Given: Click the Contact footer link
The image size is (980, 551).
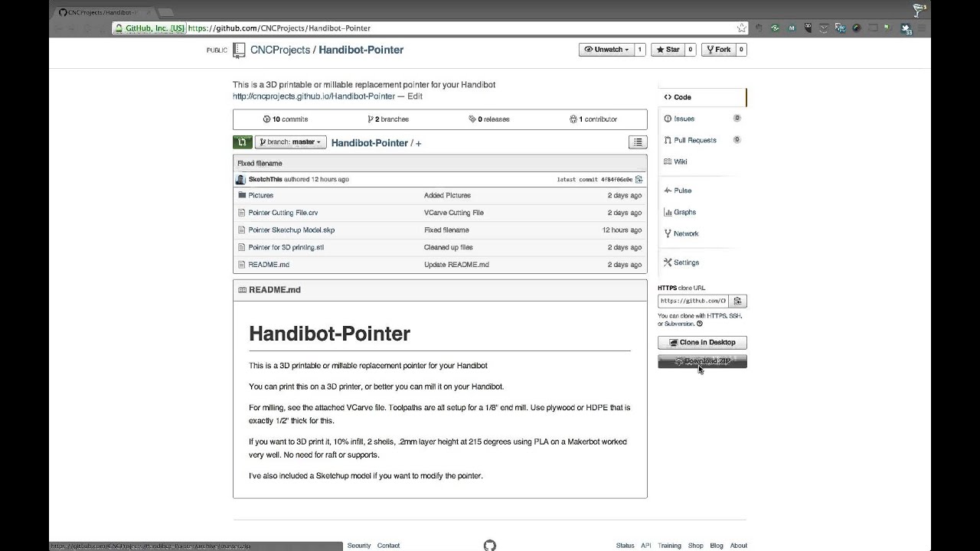Looking at the screenshot, I should (388, 546).
